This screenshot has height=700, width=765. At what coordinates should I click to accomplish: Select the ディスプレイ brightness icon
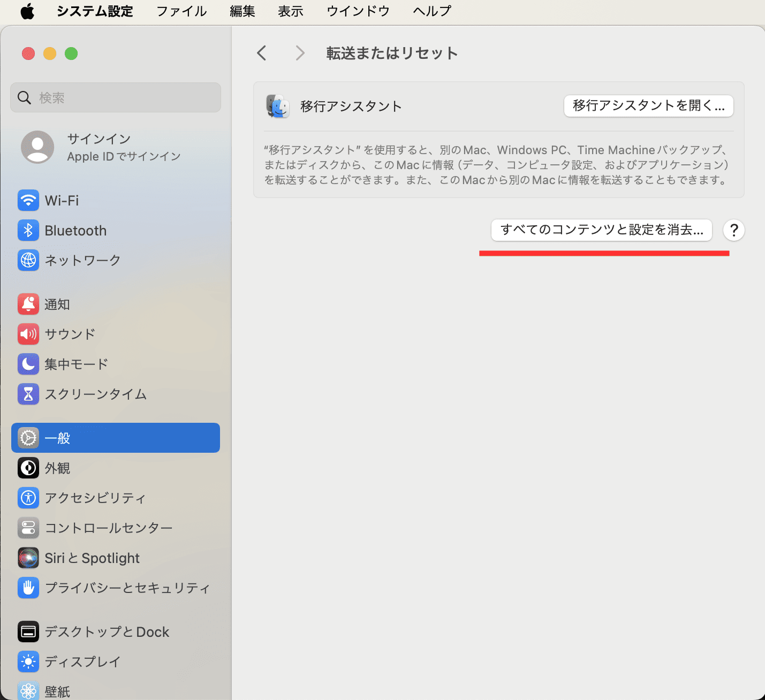28,661
